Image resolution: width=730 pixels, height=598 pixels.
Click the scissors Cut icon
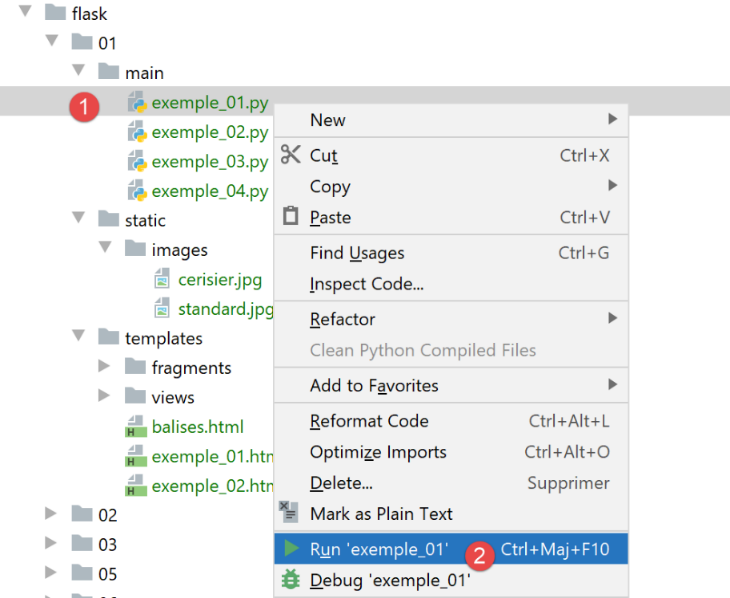tap(291, 155)
